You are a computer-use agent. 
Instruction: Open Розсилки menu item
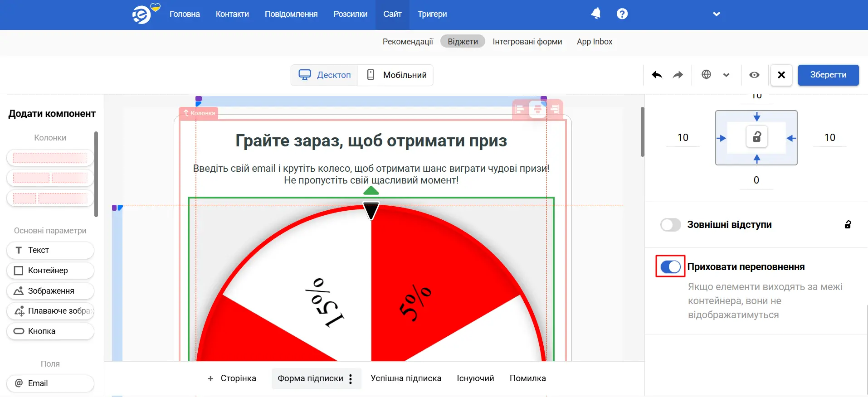tap(351, 14)
